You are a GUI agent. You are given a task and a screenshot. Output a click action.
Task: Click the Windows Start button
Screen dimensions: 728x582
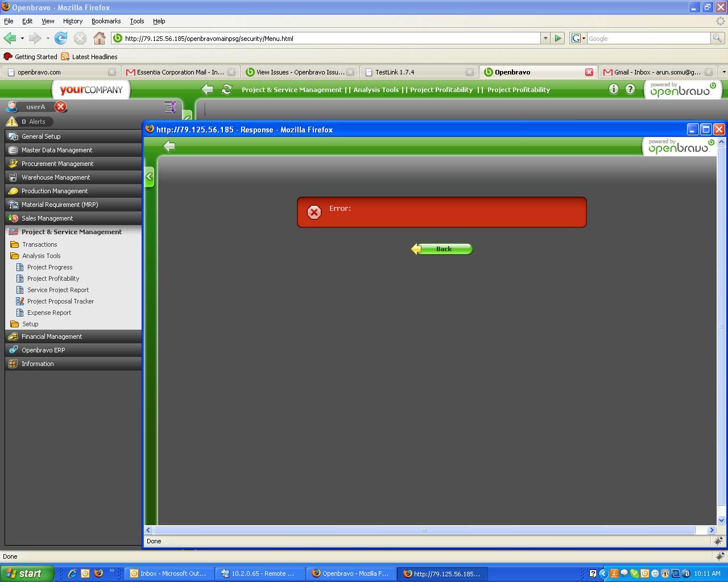point(27,573)
